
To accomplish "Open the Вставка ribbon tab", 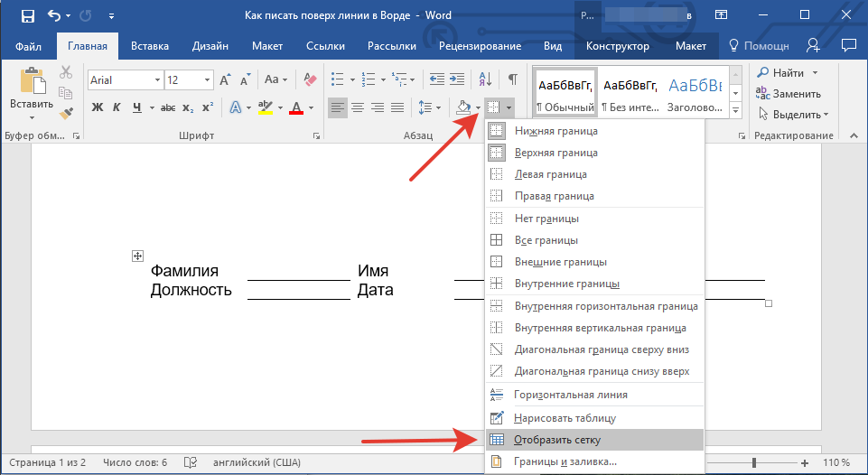I will coord(149,46).
